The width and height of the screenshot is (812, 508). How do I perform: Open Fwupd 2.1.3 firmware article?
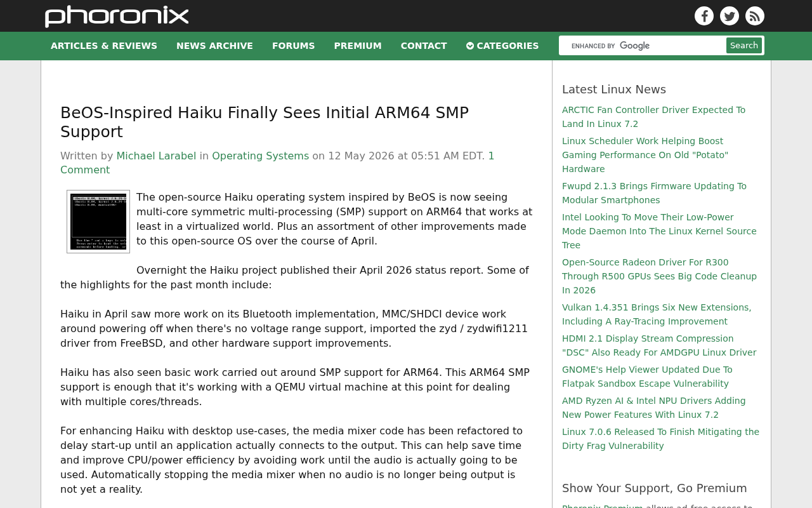pyautogui.click(x=654, y=193)
